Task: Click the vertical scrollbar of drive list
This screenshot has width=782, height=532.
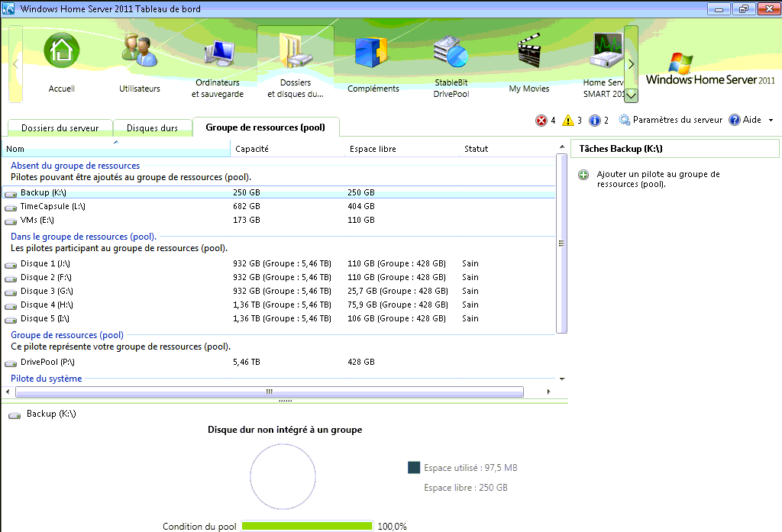Action: pos(561,243)
